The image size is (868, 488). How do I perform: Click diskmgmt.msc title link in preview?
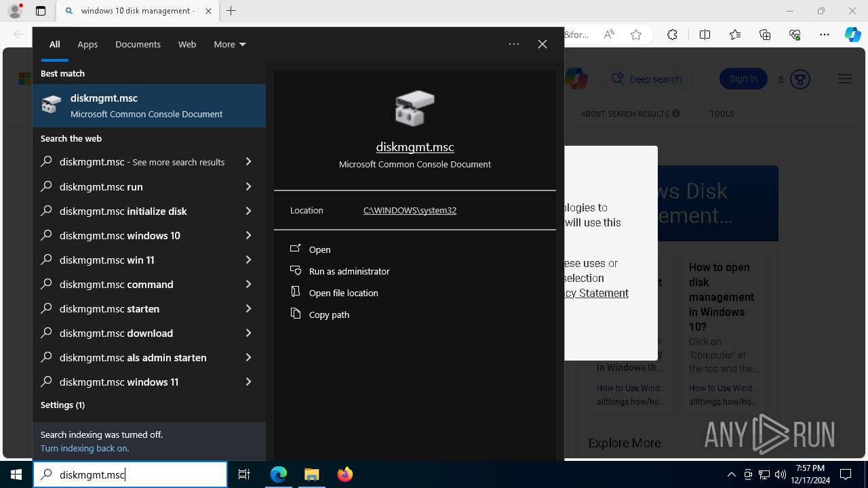(415, 146)
